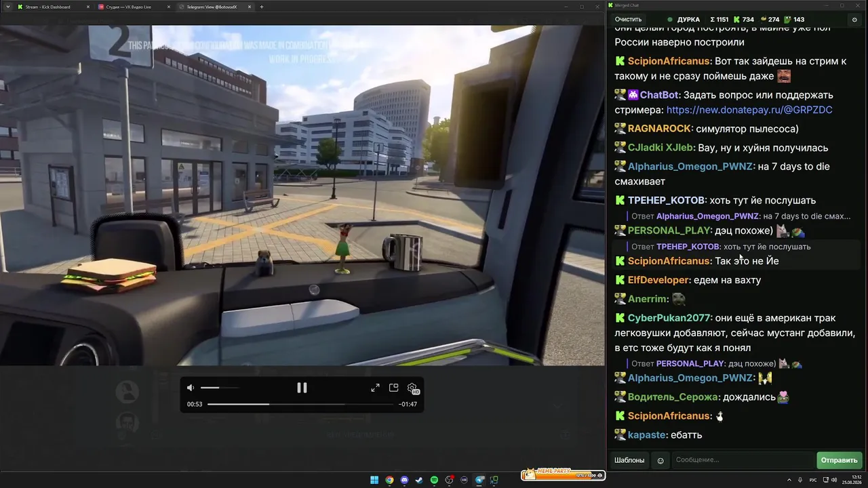Open picture-in-picture mode for the video
Viewport: 868px width, 488px height.
pos(393,388)
